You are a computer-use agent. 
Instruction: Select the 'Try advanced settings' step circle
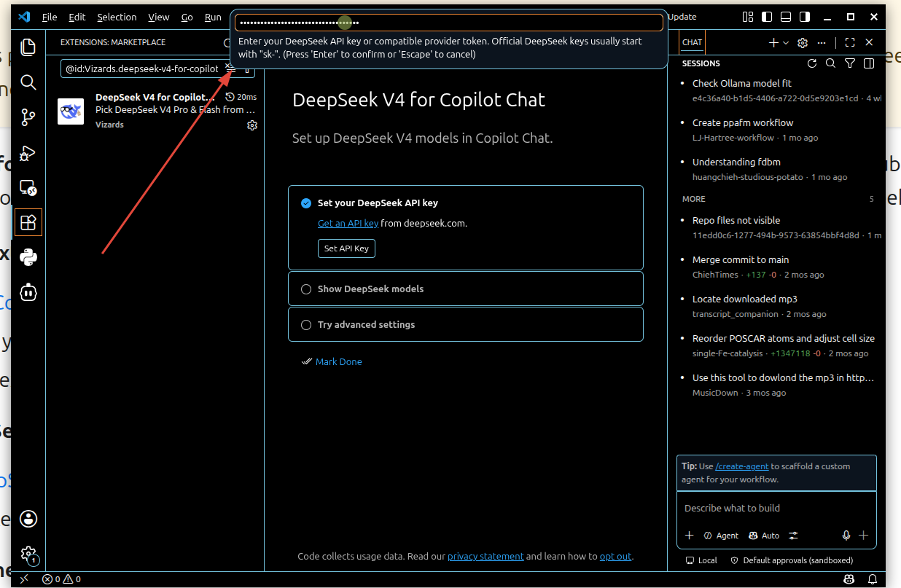306,325
